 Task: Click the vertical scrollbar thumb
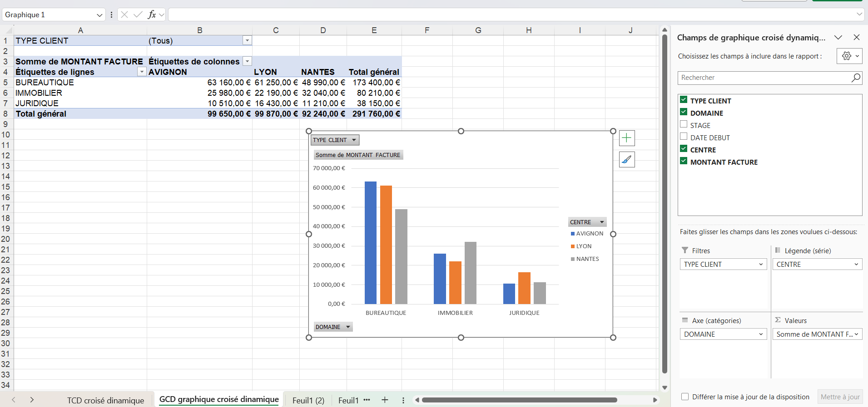click(665, 204)
